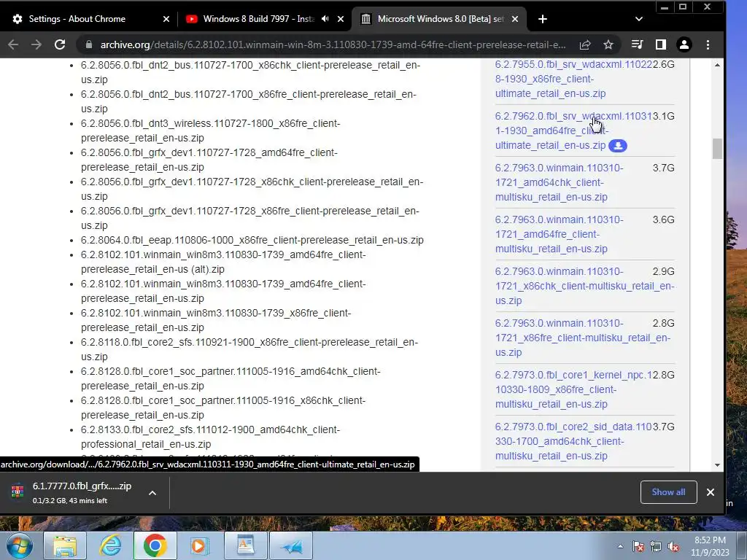Close the Settings - About Chrome tab
Image resolution: width=747 pixels, height=560 pixels.
tap(166, 19)
